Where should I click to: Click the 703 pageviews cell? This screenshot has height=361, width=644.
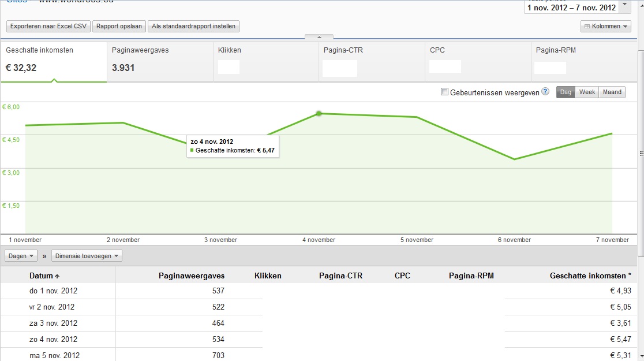point(218,355)
